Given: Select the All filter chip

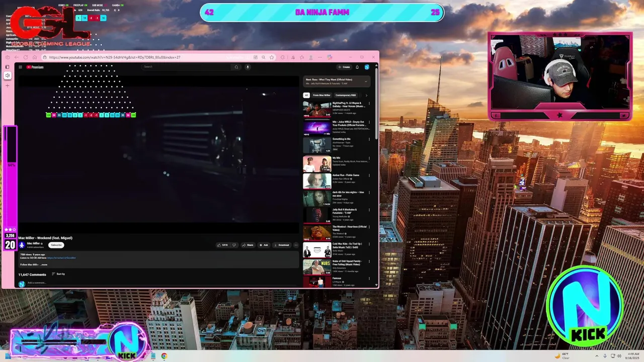Looking at the screenshot, I should pyautogui.click(x=306, y=95).
